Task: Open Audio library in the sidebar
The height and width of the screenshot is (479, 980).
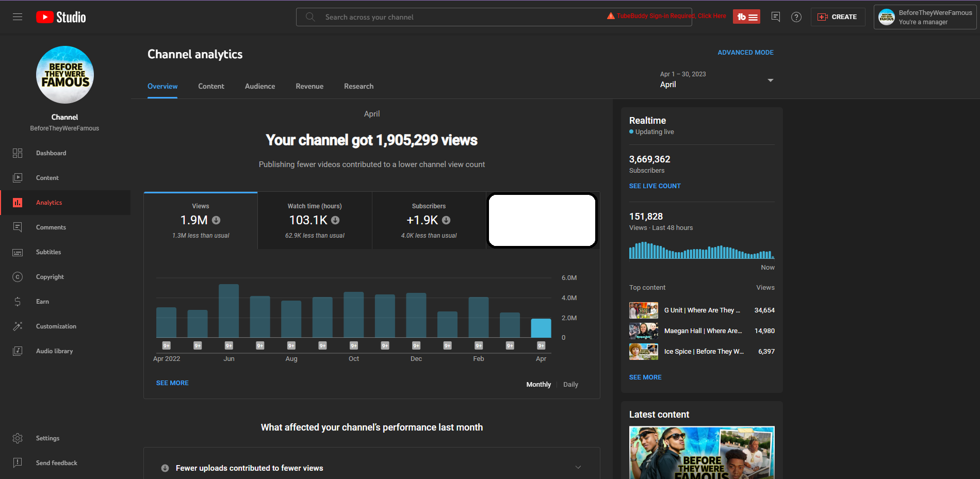Action: (65, 351)
